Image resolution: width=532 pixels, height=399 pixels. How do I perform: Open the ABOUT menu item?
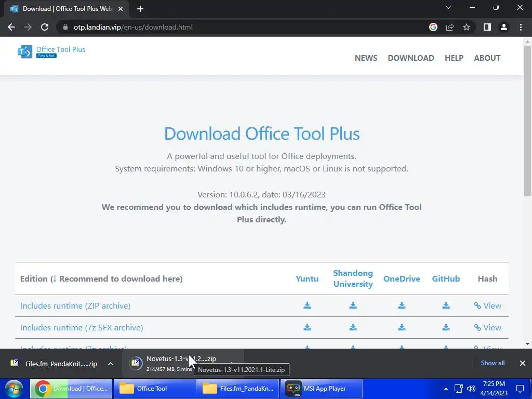(487, 58)
